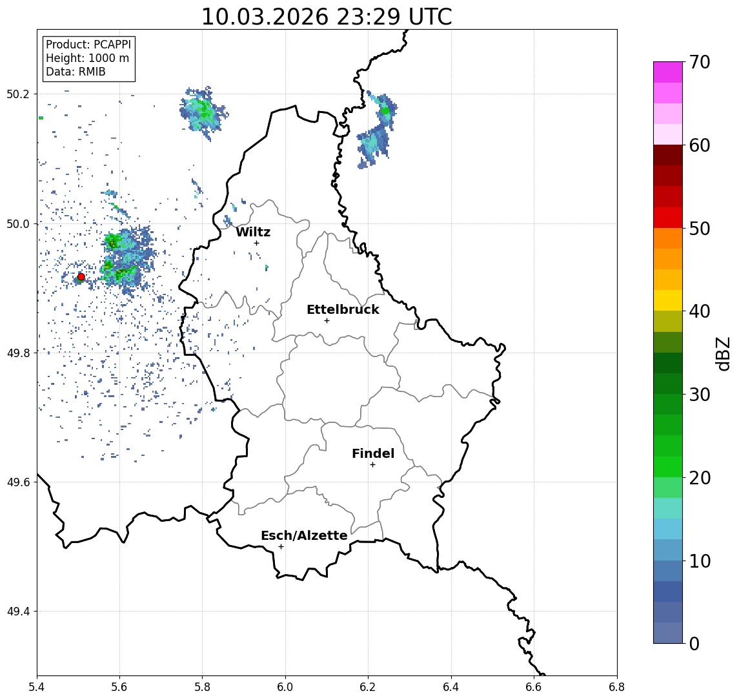Click the latitude tick label 50.0

pos(18,223)
